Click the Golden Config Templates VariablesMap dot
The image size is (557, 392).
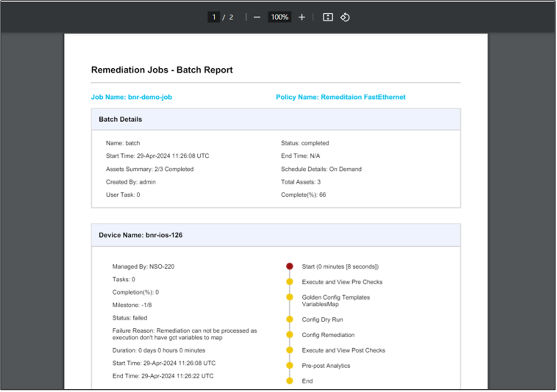pyautogui.click(x=290, y=297)
